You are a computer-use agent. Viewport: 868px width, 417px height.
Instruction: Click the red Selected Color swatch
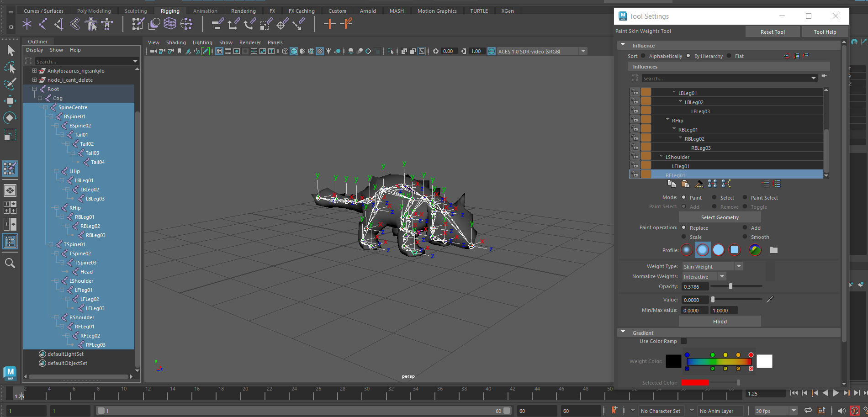(695, 382)
